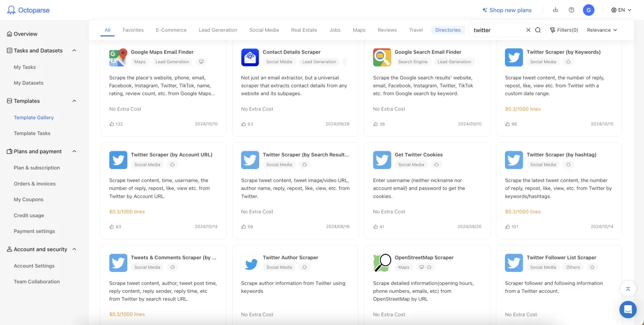Open Template Gallery in the sidebar
The image size is (644, 325).
pyautogui.click(x=34, y=117)
